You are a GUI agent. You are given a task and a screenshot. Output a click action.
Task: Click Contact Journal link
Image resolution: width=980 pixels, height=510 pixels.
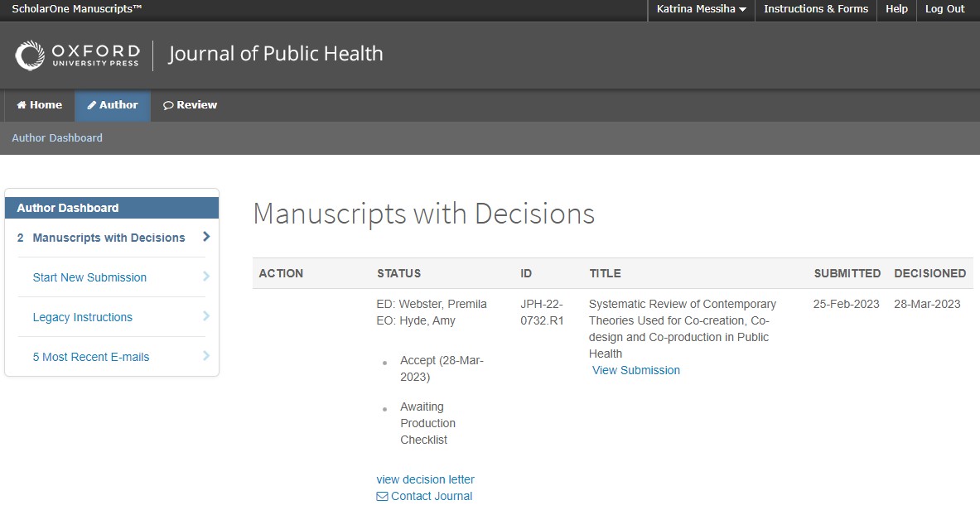(x=432, y=496)
